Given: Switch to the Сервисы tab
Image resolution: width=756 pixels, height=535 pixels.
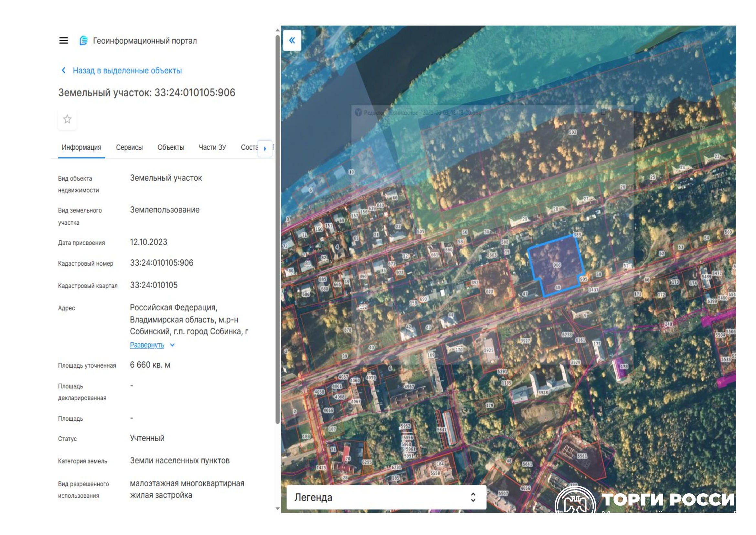Looking at the screenshot, I should [x=129, y=147].
